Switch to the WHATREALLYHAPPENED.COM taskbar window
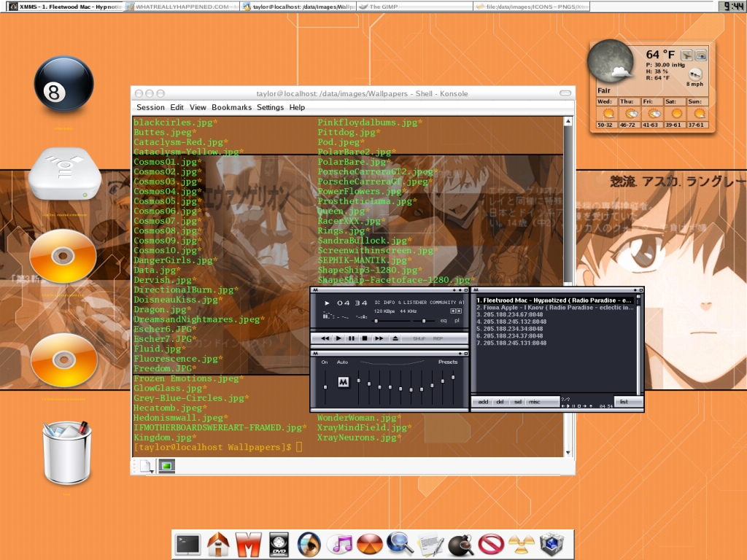 coord(183,7)
